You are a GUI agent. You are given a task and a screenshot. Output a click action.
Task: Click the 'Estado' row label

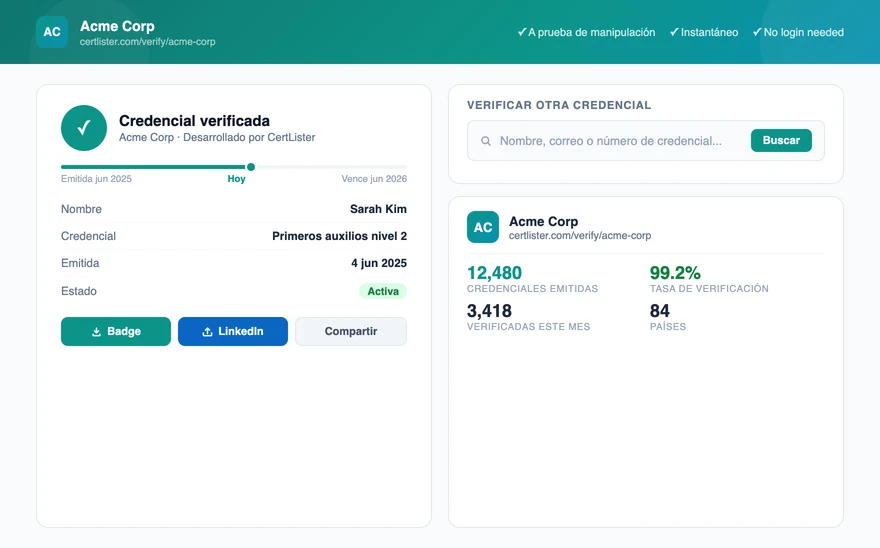point(79,291)
